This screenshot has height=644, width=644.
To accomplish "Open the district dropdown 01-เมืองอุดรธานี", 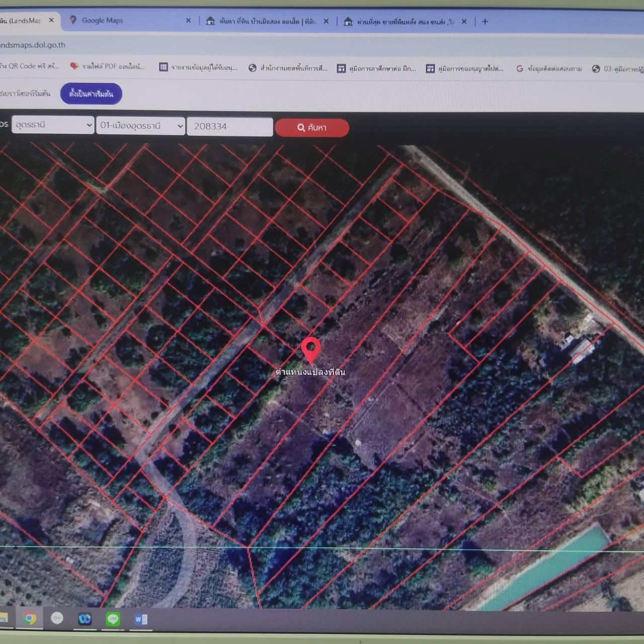I will (x=141, y=126).
